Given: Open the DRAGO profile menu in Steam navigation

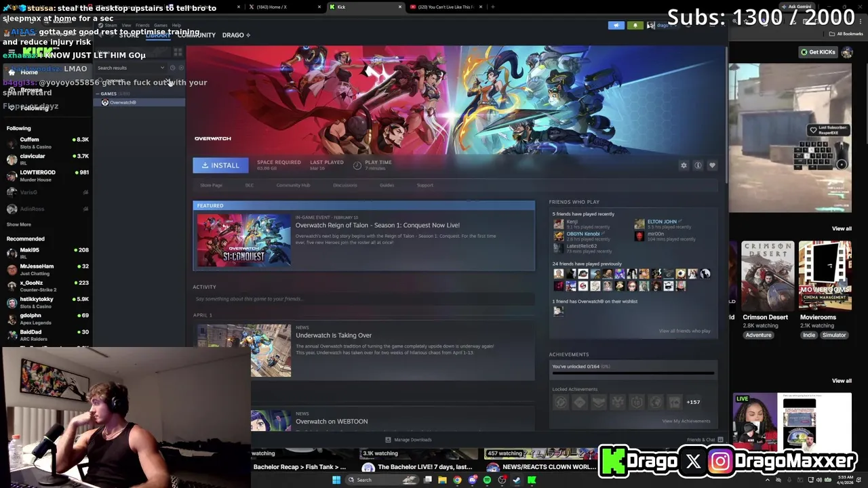Looking at the screenshot, I should [x=236, y=35].
